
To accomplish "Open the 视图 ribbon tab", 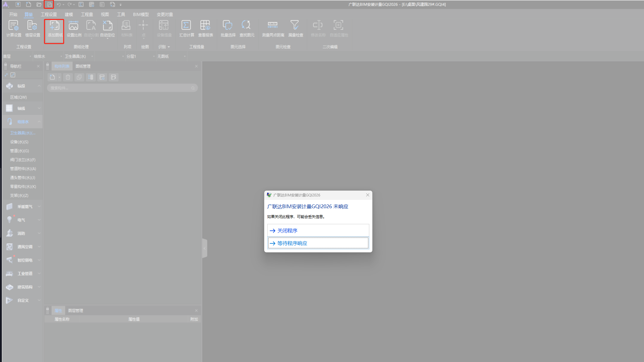I will coord(105,15).
